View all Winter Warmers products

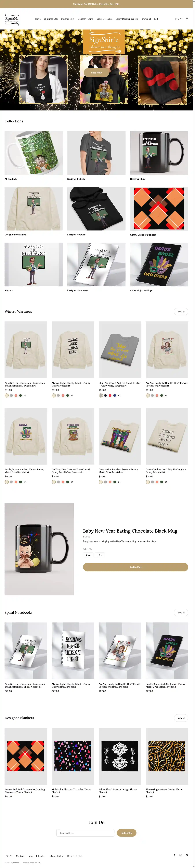(181, 311)
